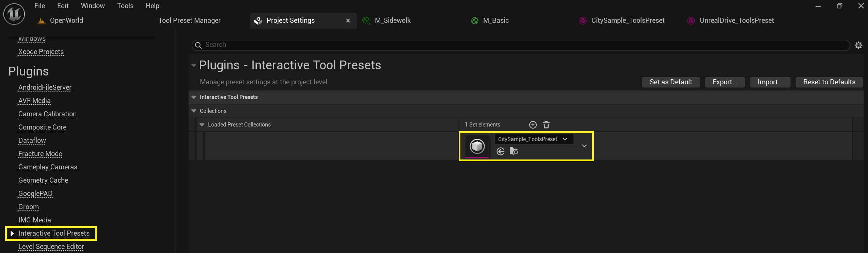This screenshot has width=868, height=253.
Task: Open Composite Core plugin settings
Action: tap(42, 127)
